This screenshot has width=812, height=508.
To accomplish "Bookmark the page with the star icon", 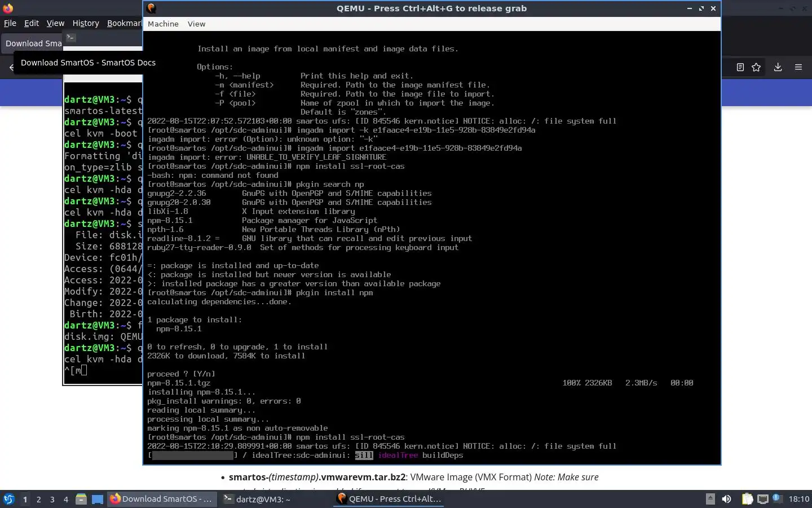I will [x=756, y=67].
